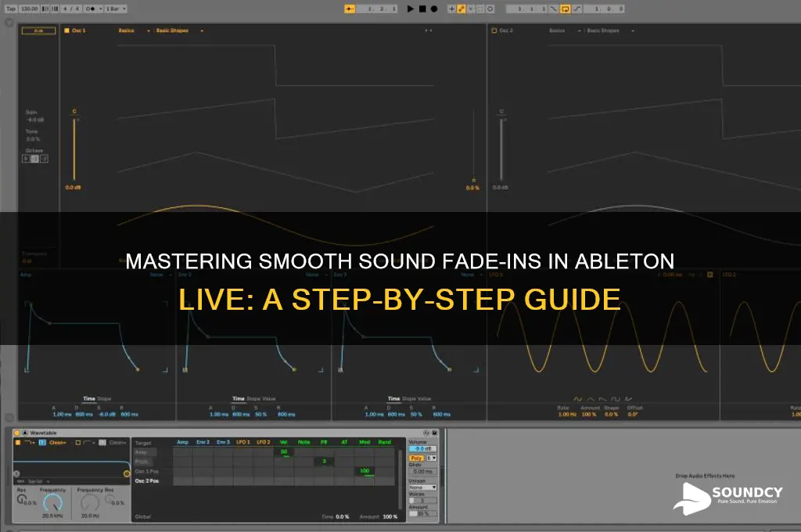Screen dimensions: 801x532
Task: Select the sine LFO 1 waveform icon
Action: click(578, 399)
